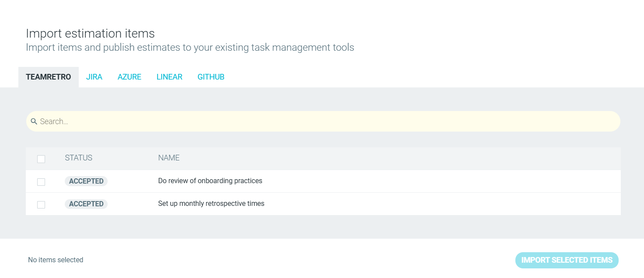
Task: Go to the LINEAR tab
Action: coord(169,77)
